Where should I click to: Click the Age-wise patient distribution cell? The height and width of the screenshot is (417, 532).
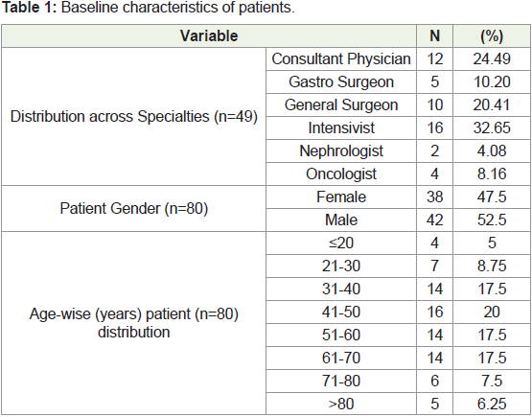point(133,323)
